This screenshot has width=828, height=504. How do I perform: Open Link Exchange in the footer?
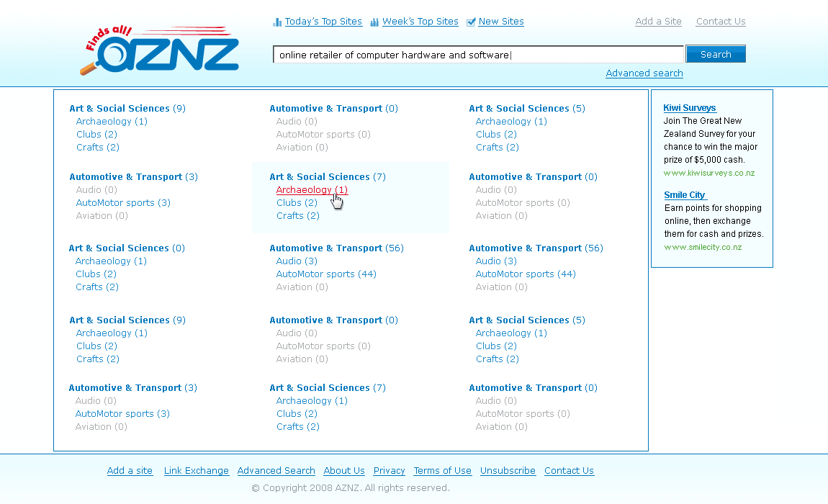click(x=197, y=470)
